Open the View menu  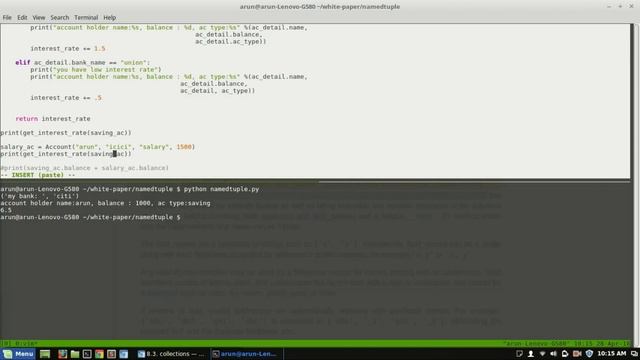tap(39, 18)
